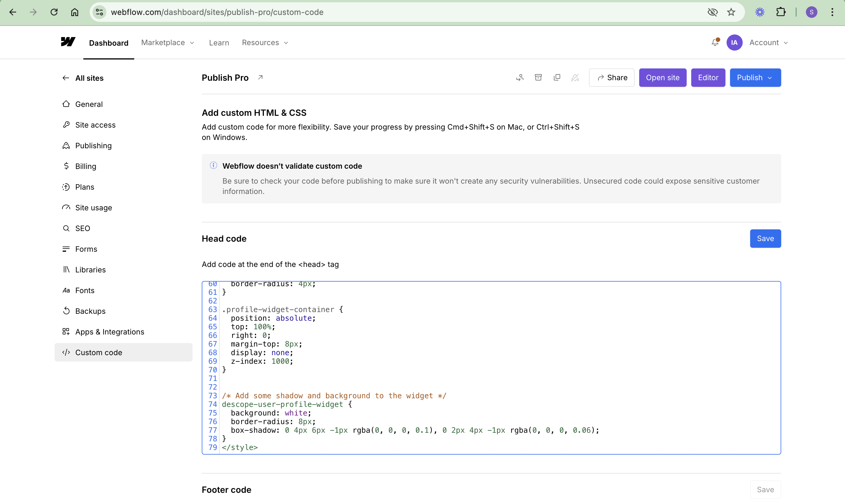
Task: Save the Head code
Action: (x=765, y=238)
